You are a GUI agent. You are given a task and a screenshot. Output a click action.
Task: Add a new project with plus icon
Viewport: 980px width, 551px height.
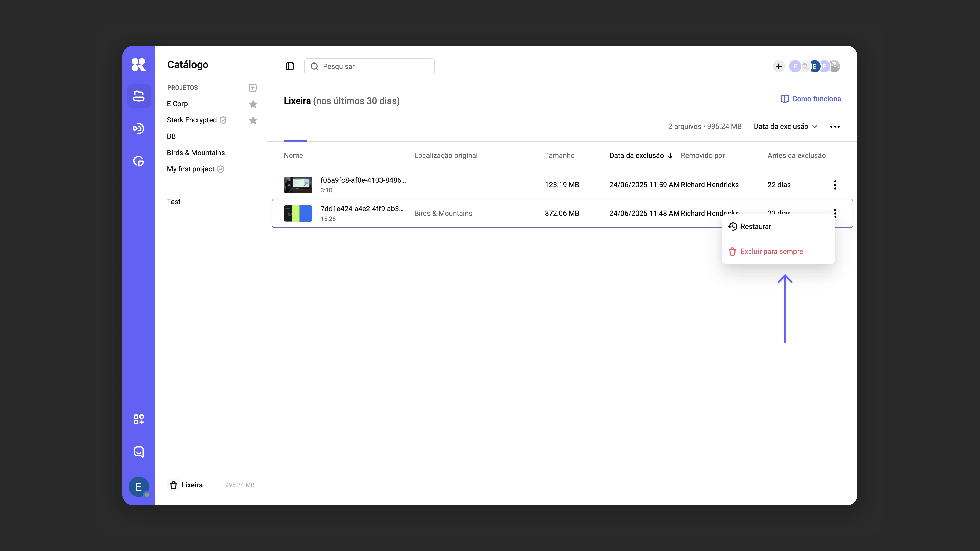pos(253,88)
